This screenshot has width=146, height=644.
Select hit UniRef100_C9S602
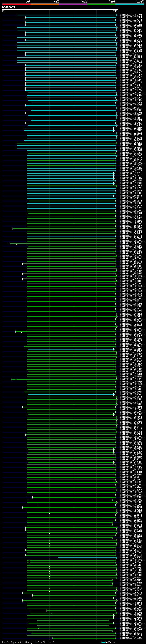131,256
